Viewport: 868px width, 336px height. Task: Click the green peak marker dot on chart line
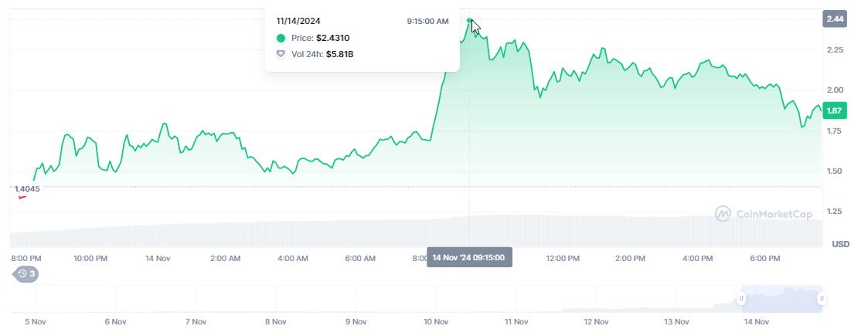[x=470, y=20]
